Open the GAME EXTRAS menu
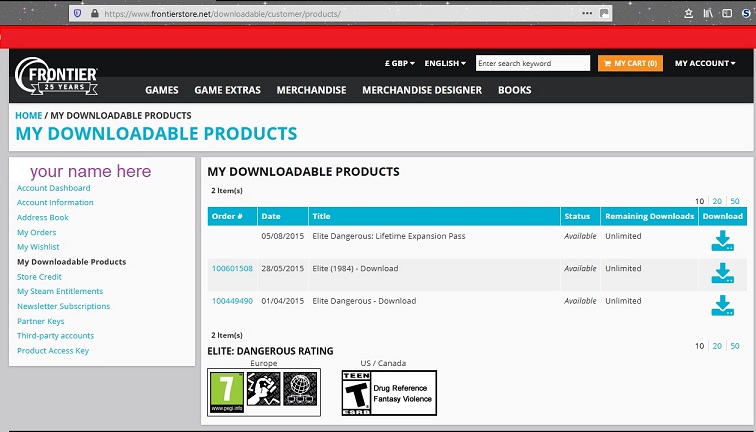Image resolution: width=756 pixels, height=432 pixels. click(x=228, y=90)
